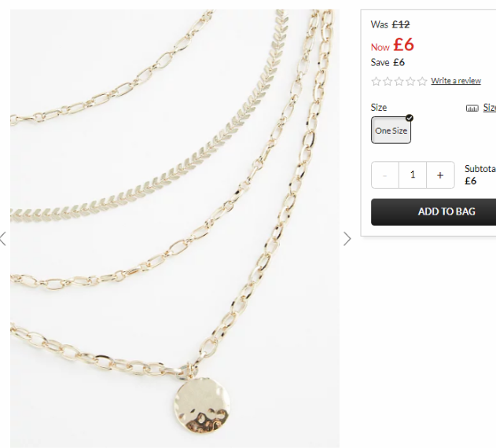Click the checkmark badge on One Size
This screenshot has height=448, width=496.
(x=410, y=118)
